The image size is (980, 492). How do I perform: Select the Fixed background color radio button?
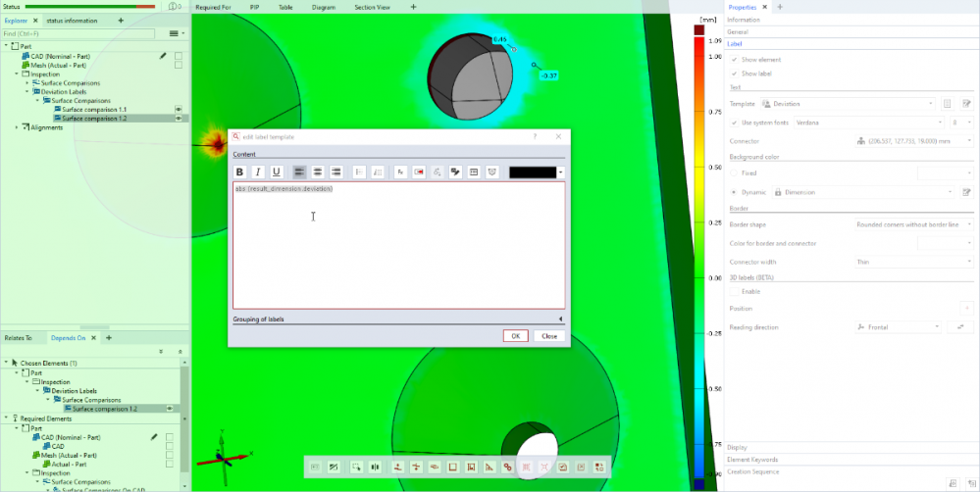[734, 172]
